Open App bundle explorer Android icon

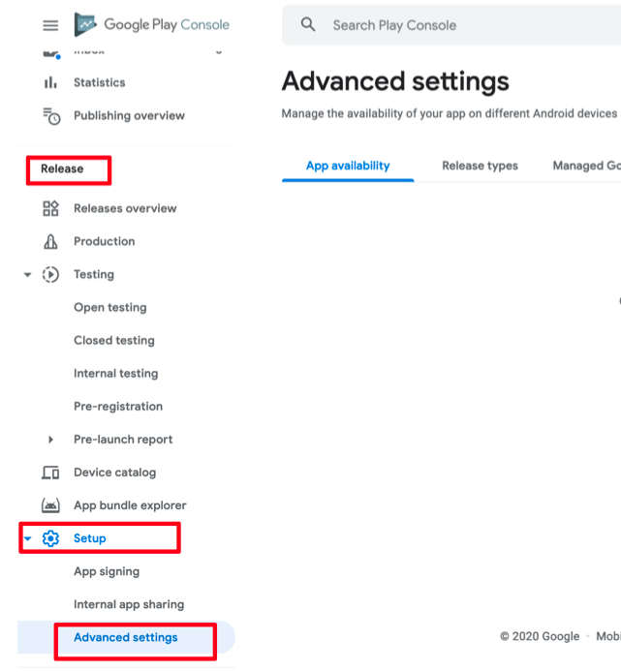click(x=50, y=505)
